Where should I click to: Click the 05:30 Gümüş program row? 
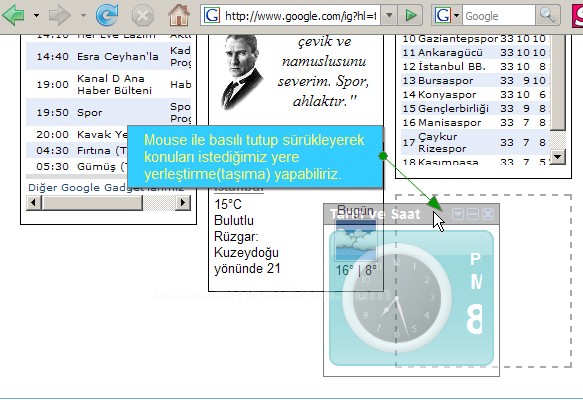click(x=77, y=167)
